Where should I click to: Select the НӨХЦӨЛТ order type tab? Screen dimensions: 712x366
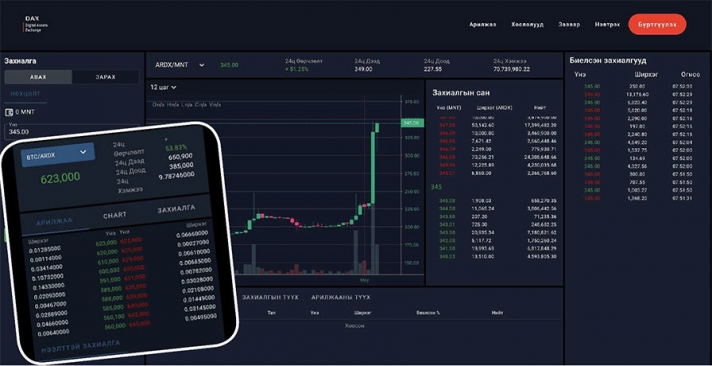tap(25, 94)
